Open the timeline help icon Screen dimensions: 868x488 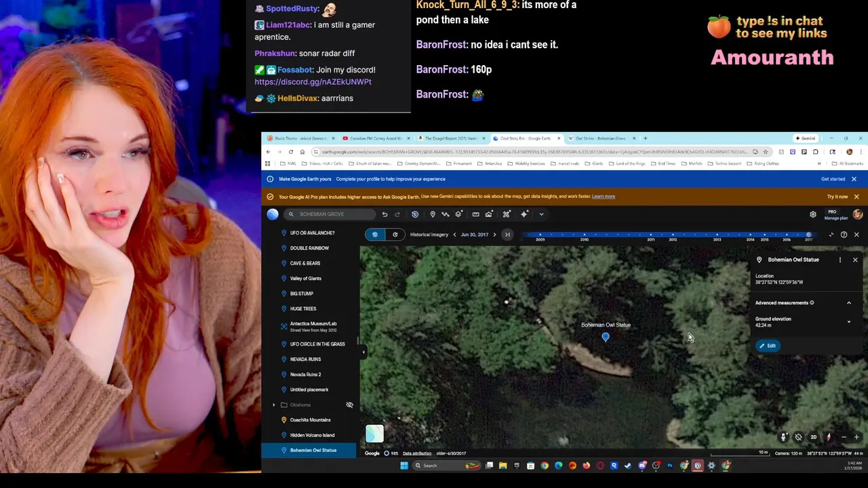point(844,235)
